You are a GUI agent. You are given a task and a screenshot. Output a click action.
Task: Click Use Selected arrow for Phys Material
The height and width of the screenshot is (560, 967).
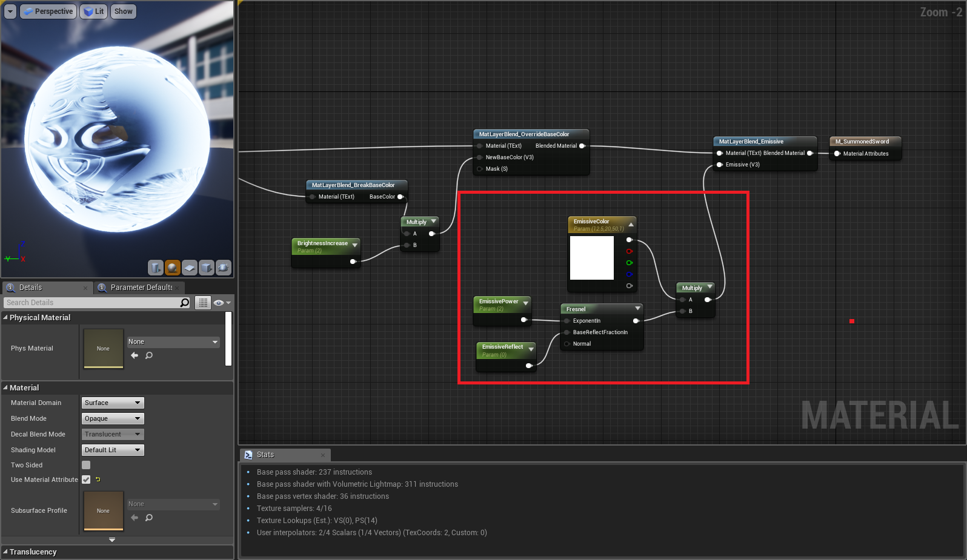click(135, 355)
